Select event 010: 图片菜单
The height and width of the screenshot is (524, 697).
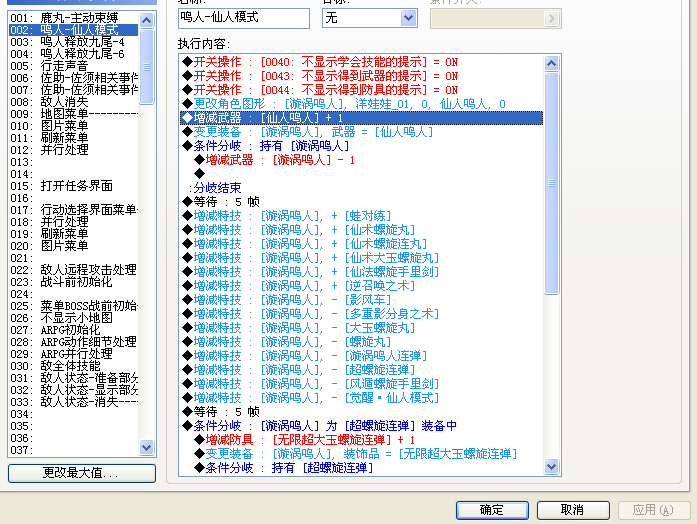(73, 126)
